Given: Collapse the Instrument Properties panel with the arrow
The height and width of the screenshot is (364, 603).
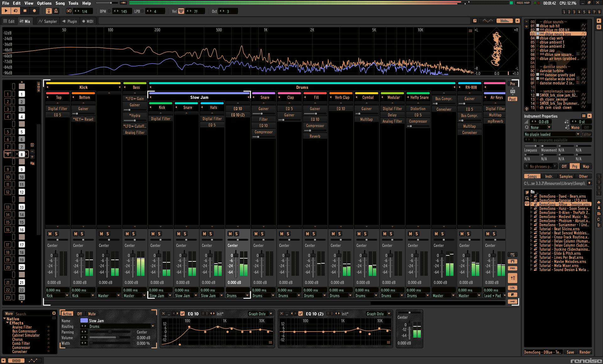Looking at the screenshot, I should pyautogui.click(x=589, y=116).
